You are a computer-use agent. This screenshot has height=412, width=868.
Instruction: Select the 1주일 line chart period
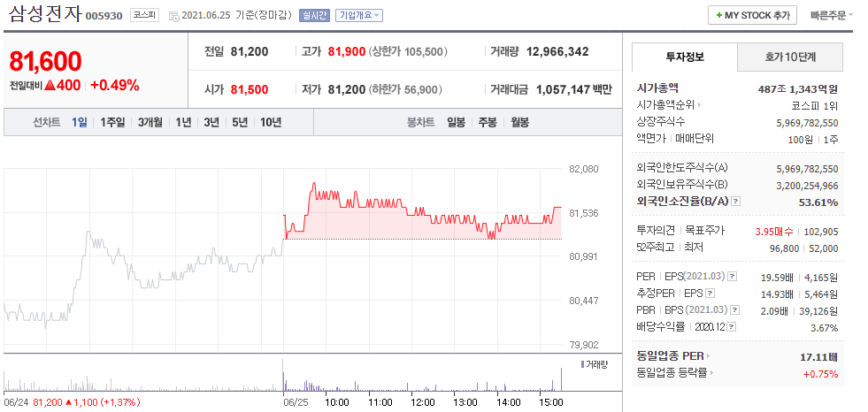[113, 122]
